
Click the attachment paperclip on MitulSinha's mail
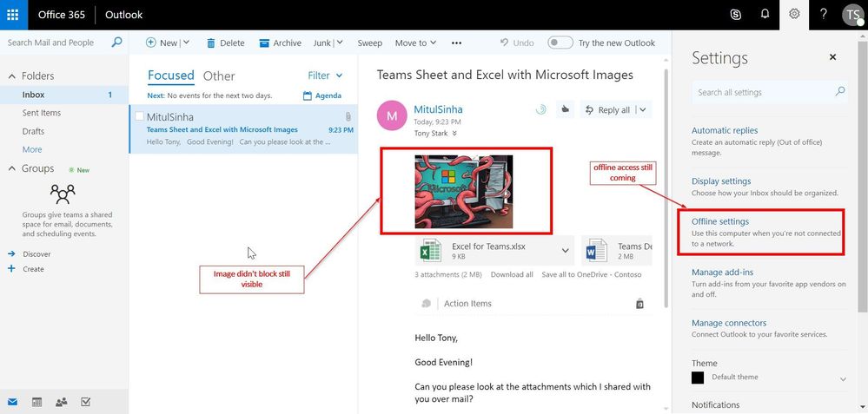348,116
